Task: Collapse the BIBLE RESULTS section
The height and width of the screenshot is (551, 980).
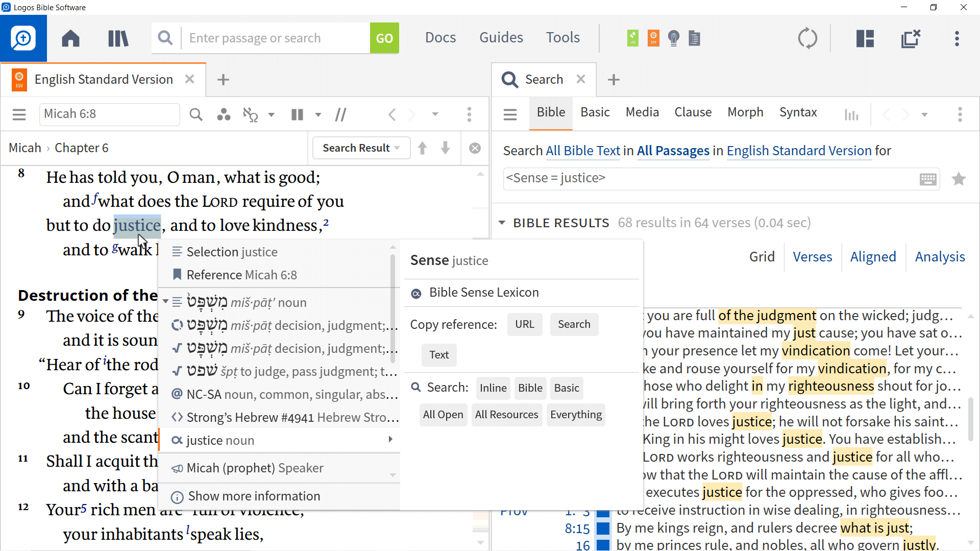Action: pos(502,223)
